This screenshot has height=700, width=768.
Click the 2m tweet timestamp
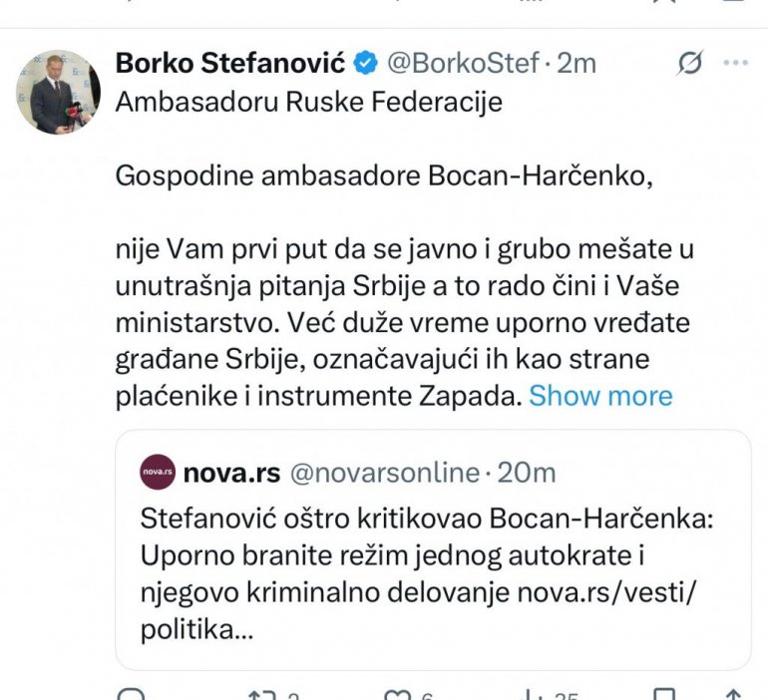[576, 64]
